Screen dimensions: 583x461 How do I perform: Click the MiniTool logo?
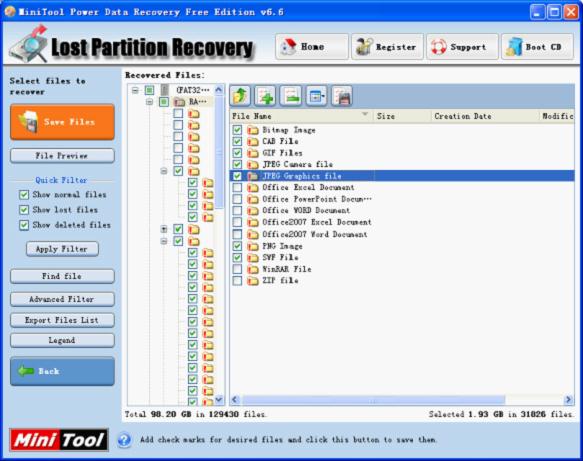tap(59, 440)
